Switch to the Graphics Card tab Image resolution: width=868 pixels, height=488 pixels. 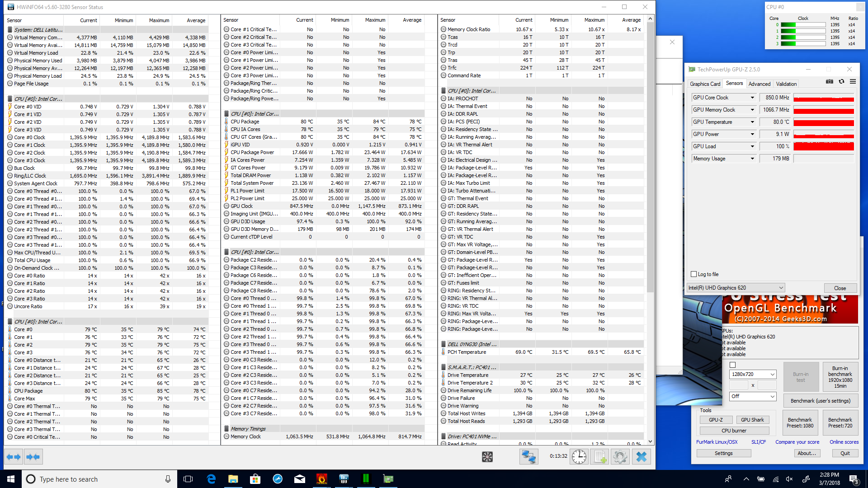tap(705, 84)
